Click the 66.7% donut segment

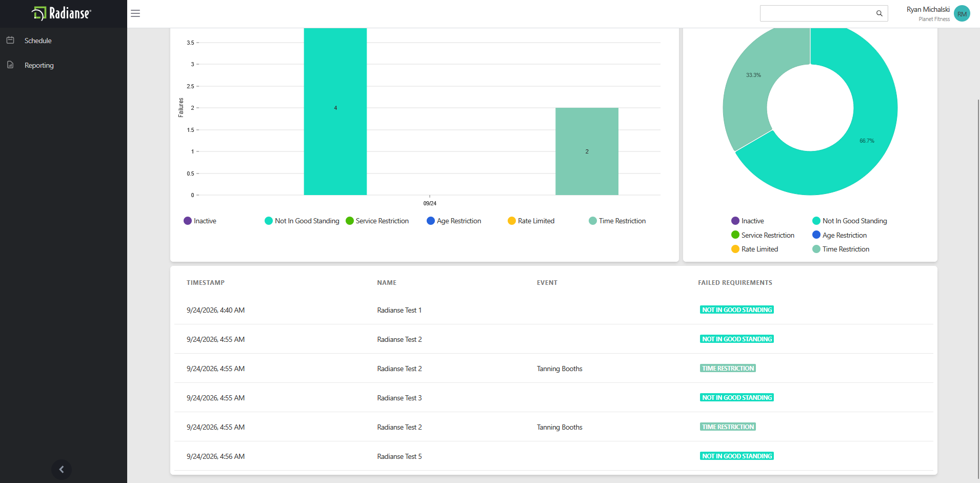click(x=867, y=141)
